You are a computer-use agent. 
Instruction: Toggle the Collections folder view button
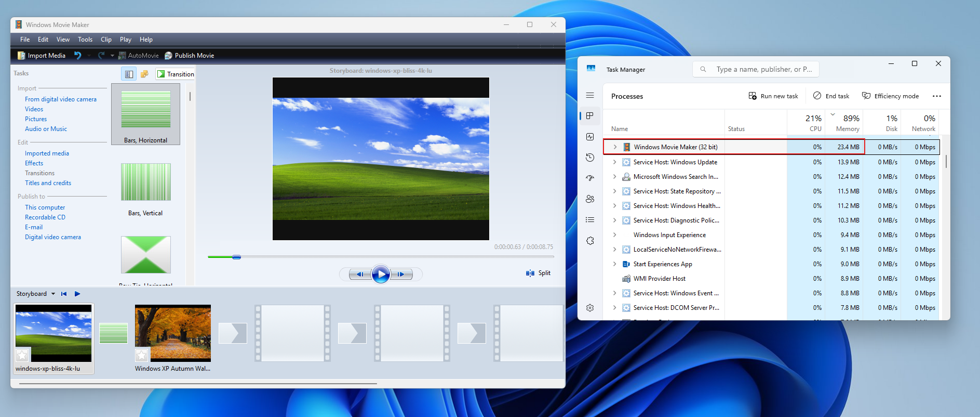[x=145, y=74]
